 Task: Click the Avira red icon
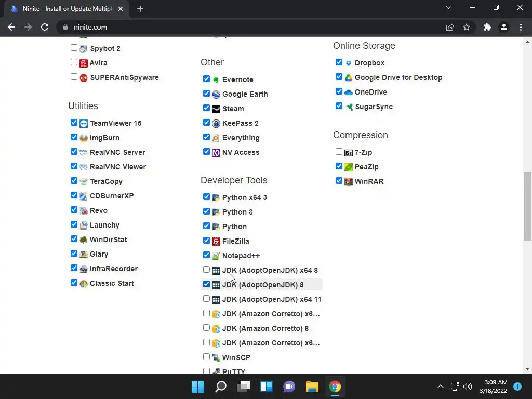(84, 63)
